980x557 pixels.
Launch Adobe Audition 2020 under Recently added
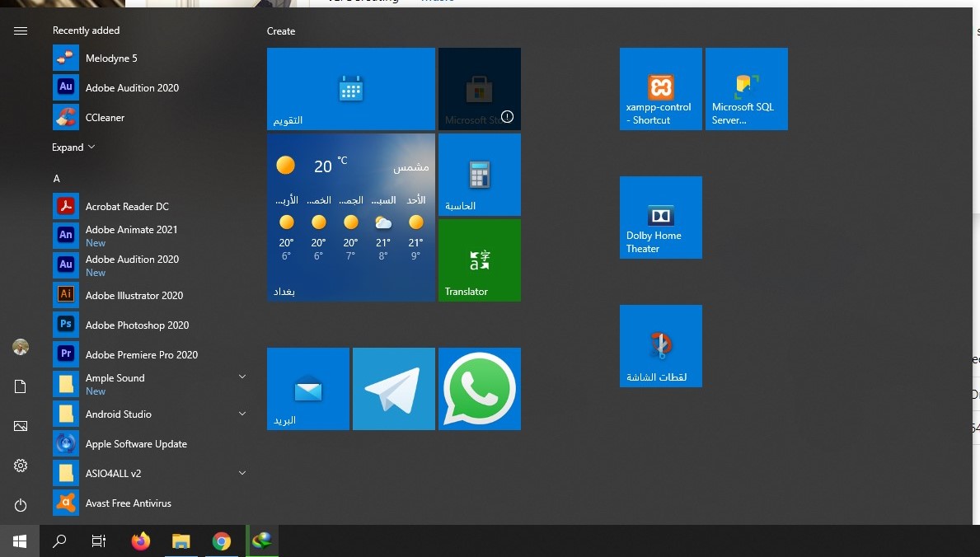pos(150,87)
